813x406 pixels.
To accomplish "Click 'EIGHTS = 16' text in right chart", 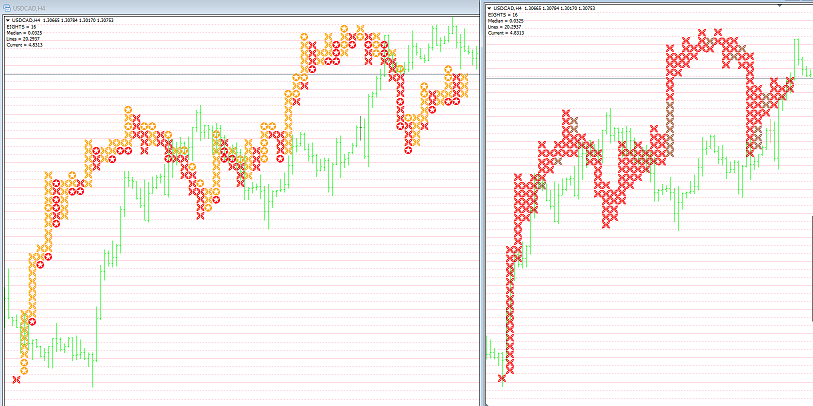I will tap(503, 15).
